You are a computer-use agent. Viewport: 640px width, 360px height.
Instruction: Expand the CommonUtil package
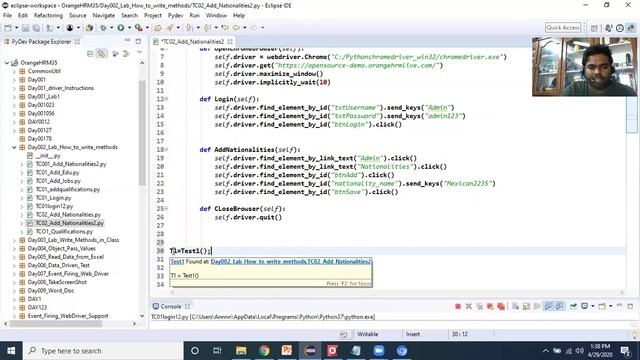pos(14,71)
